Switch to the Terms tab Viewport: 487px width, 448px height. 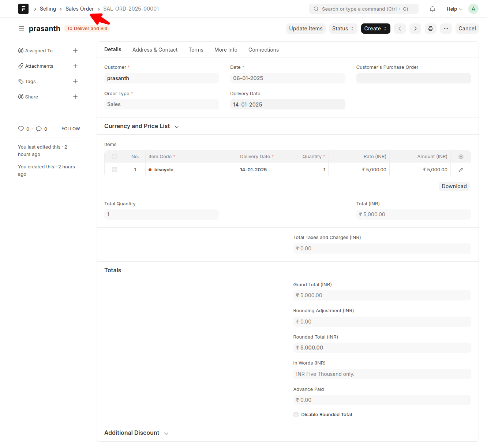point(196,49)
